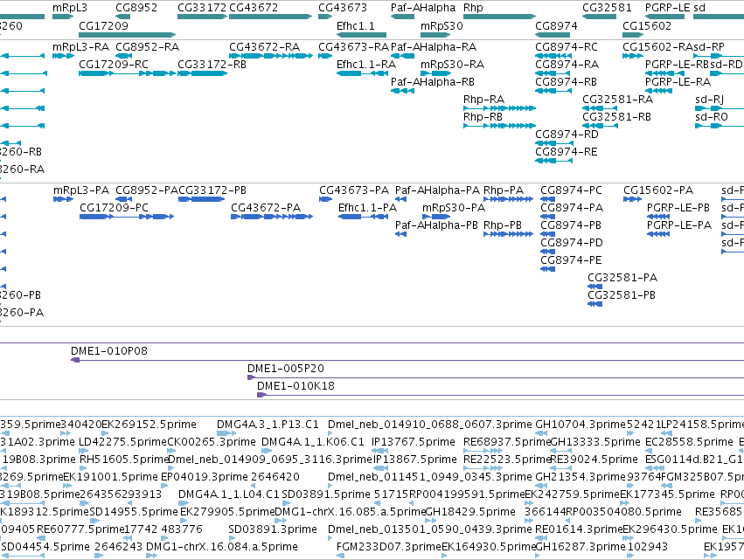
Task: Click the mRpL3 gene label
Action: 70,8
